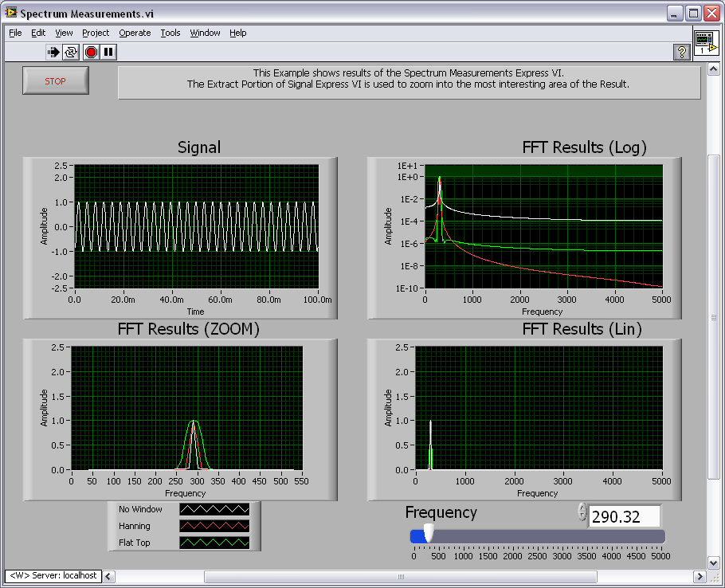
Task: Click the VI icon pane at top right
Action: pos(705,43)
